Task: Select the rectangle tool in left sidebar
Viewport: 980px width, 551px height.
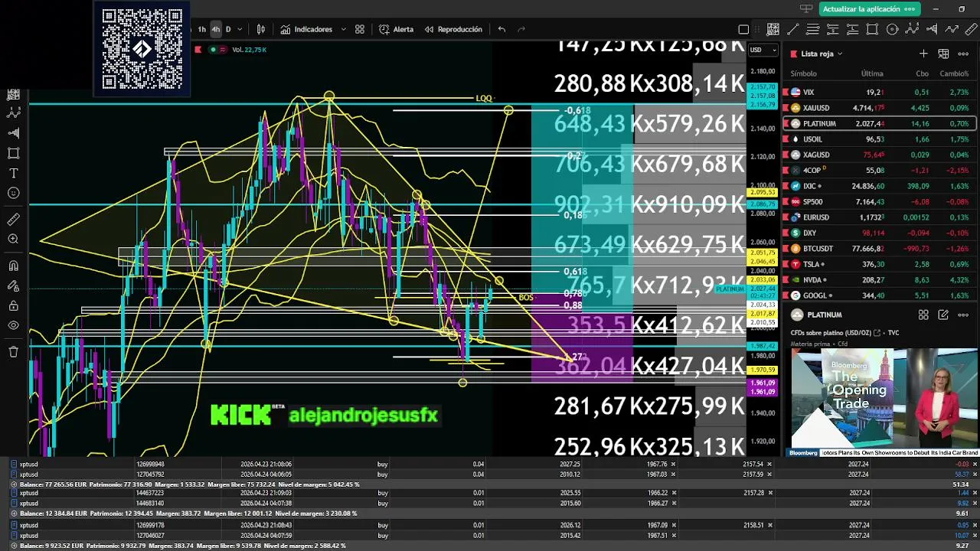Action: coord(13,153)
